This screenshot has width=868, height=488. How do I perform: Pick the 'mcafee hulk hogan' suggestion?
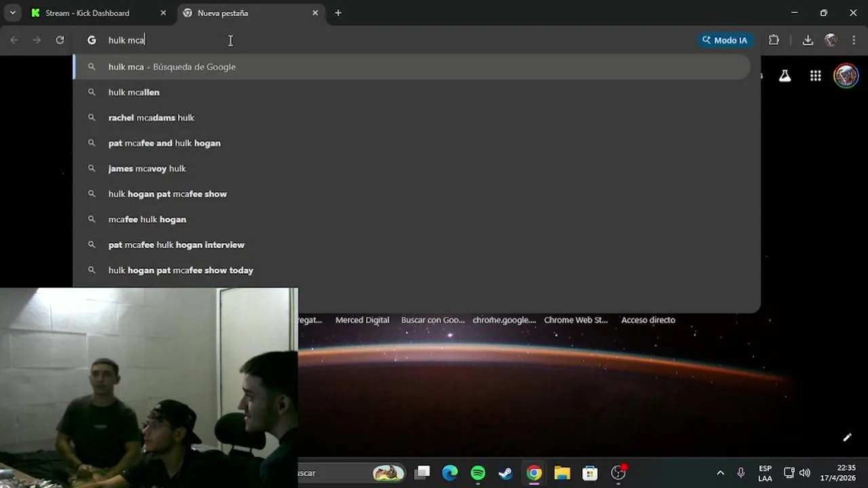coord(412,219)
